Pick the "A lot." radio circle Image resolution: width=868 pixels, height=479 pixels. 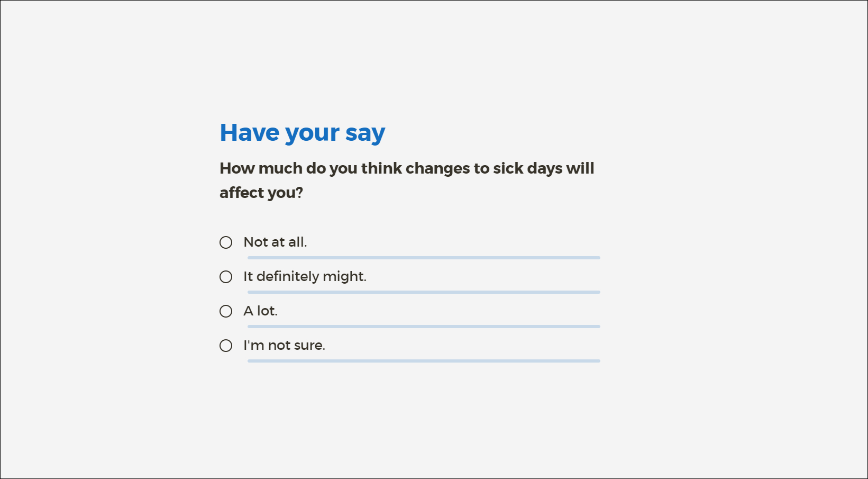click(226, 311)
